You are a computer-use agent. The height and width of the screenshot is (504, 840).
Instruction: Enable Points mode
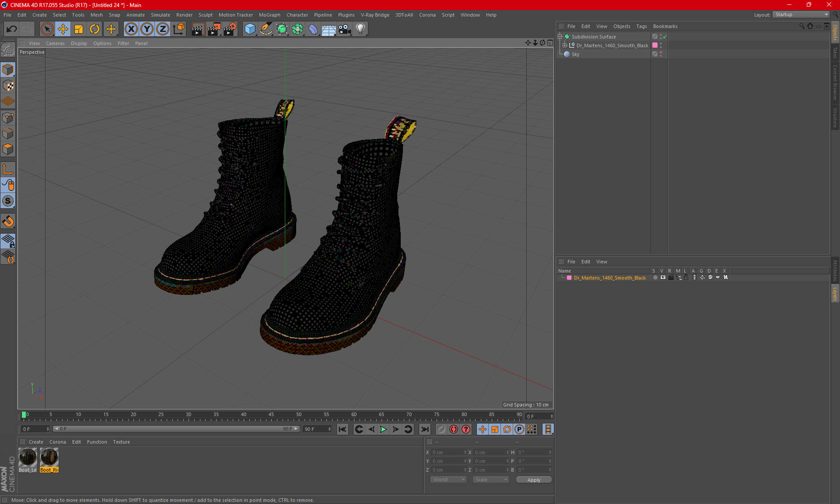tap(8, 118)
